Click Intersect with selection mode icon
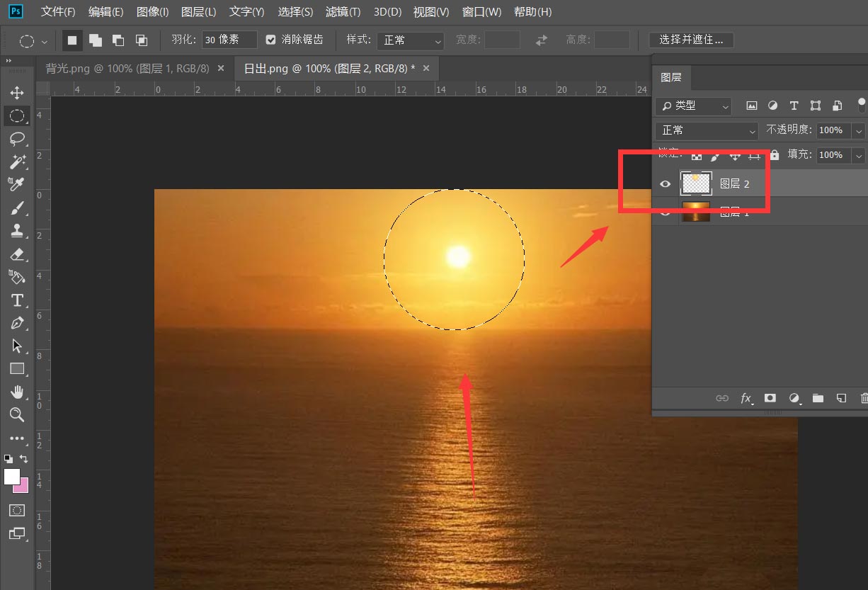The image size is (868, 590). pos(142,40)
